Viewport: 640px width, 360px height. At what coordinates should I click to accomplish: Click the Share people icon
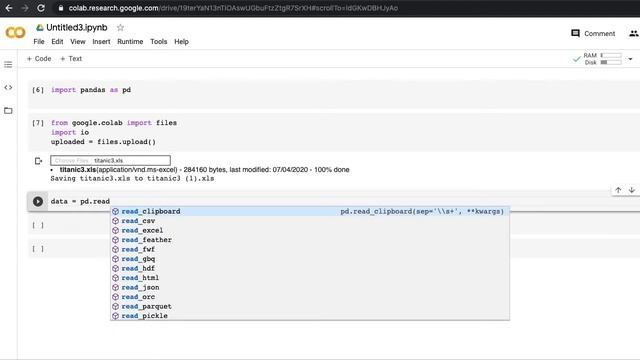coord(634,33)
